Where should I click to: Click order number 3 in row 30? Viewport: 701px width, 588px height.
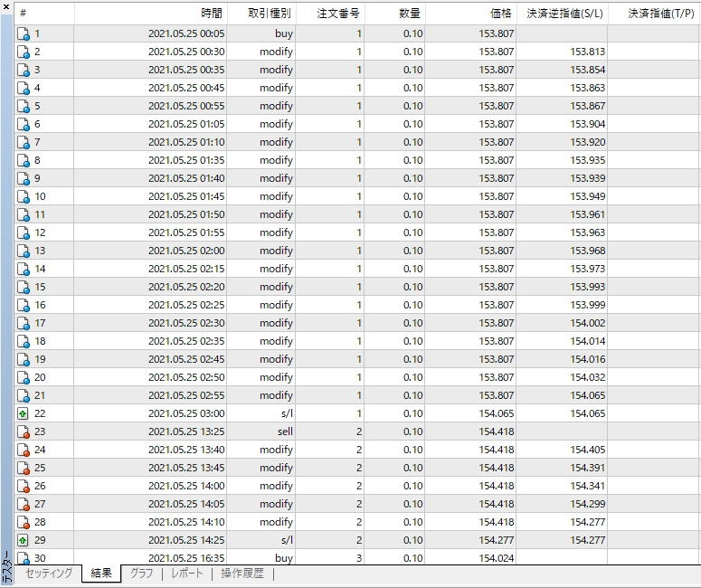pos(359,558)
